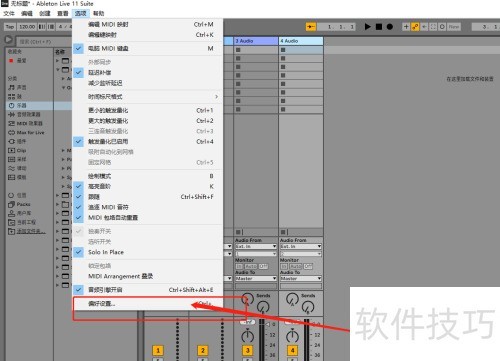Toggle 电脑 MIDI 键盘 computer keyboard option
Viewport: 500px width, 361px height.
click(148, 48)
